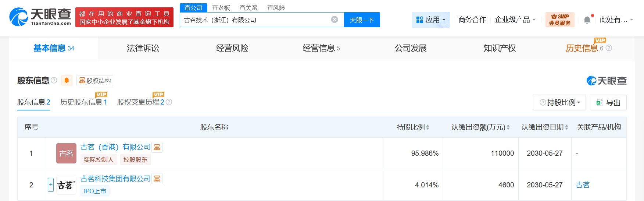Sort by 认缴出资额 column
Screen dimensions: 644x201
coord(508,127)
